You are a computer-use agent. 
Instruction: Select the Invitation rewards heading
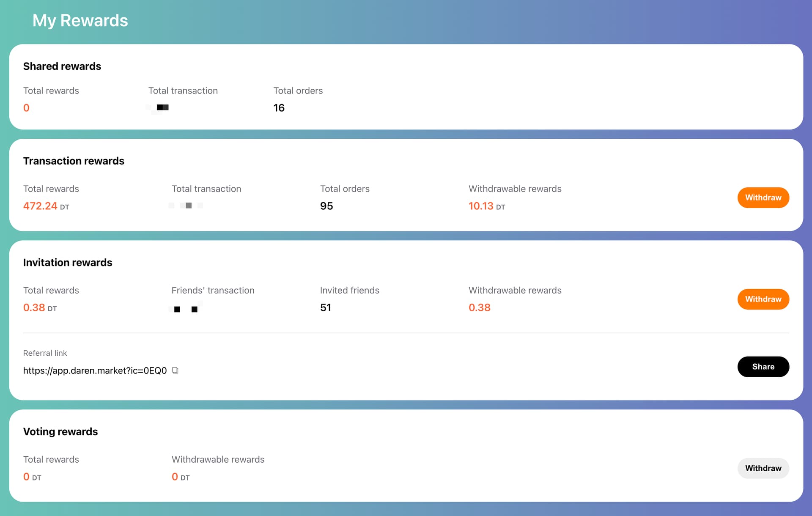point(68,263)
